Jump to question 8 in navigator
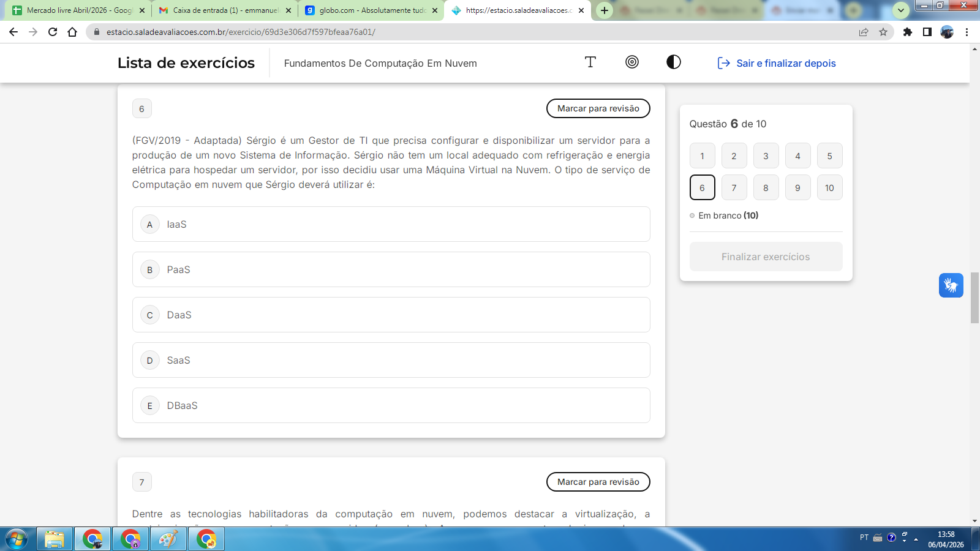The width and height of the screenshot is (980, 551). (766, 188)
